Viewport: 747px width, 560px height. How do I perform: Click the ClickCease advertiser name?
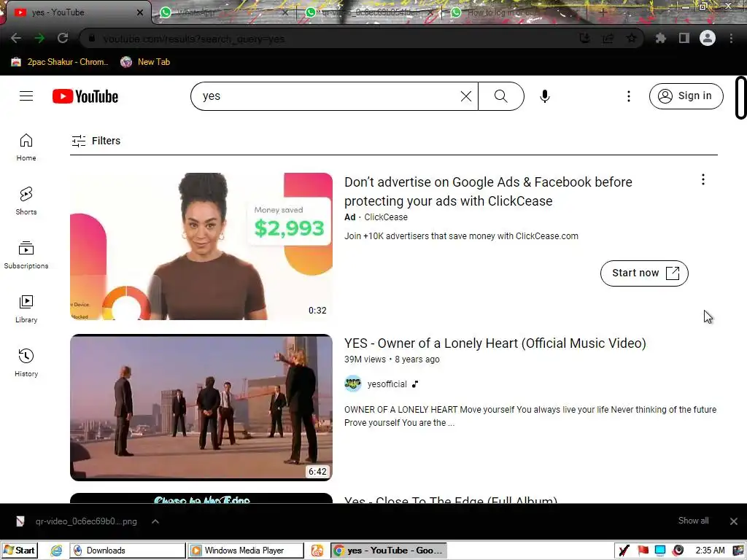(x=386, y=217)
